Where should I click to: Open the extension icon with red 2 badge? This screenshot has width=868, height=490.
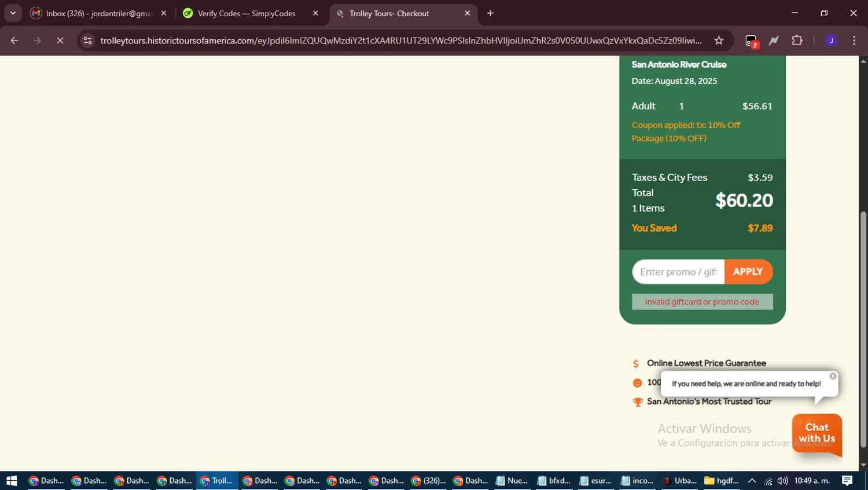click(751, 41)
